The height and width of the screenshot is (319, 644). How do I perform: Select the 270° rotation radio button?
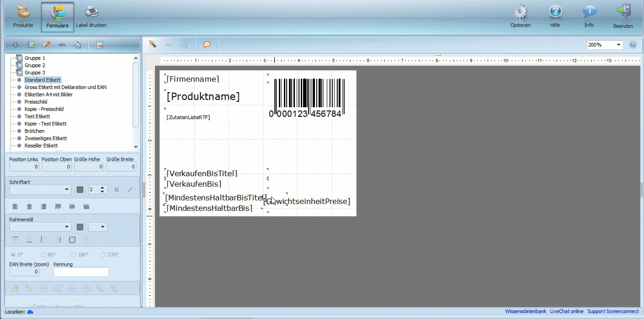(103, 255)
